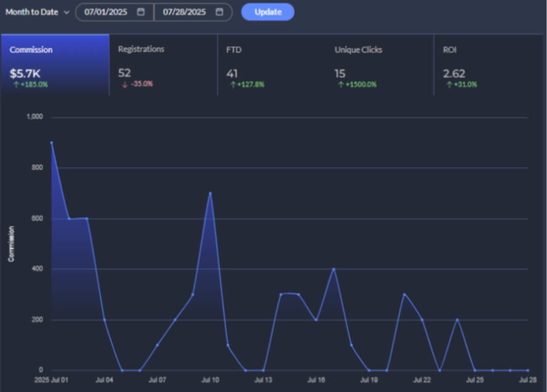Click the start date field 07/01/2025
The height and width of the screenshot is (392, 547).
[x=105, y=12]
